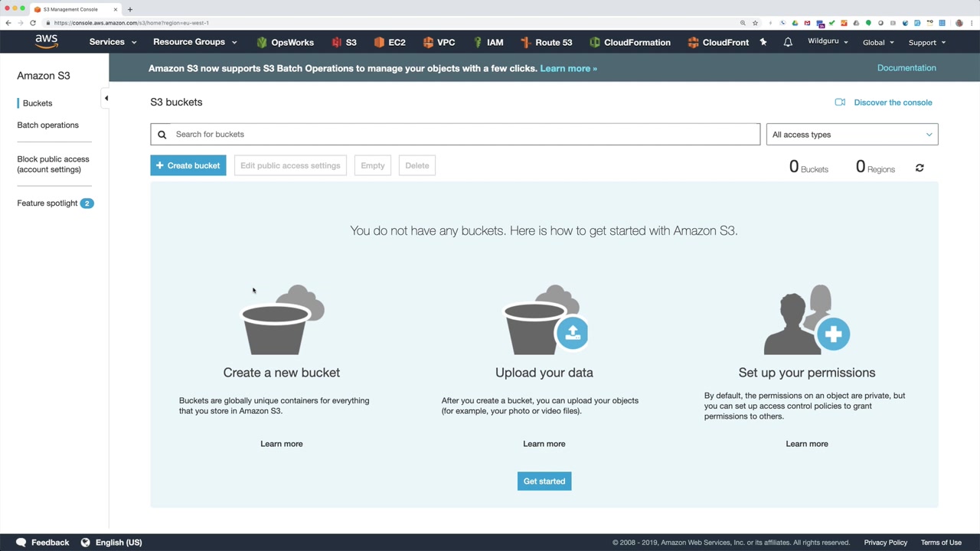Open the S3 shortcut in the navbar
Image resolution: width=980 pixels, height=551 pixels.
click(x=344, y=42)
